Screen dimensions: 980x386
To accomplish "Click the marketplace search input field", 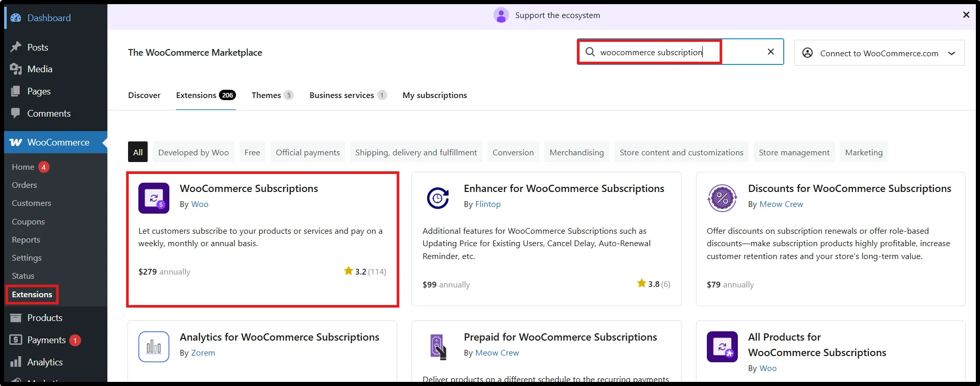I will (x=680, y=52).
